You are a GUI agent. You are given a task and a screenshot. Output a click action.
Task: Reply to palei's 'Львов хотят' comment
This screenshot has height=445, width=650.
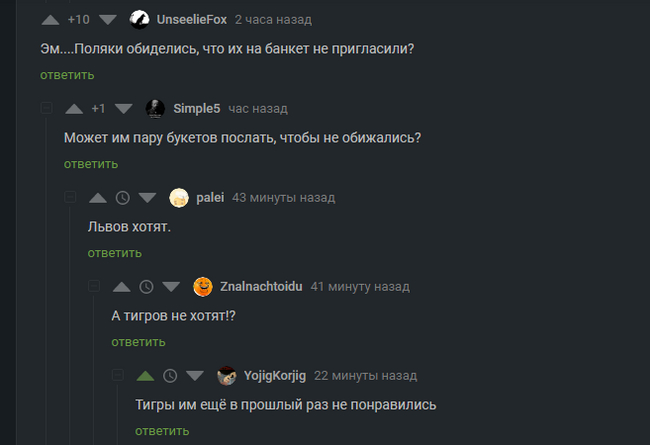click(114, 253)
